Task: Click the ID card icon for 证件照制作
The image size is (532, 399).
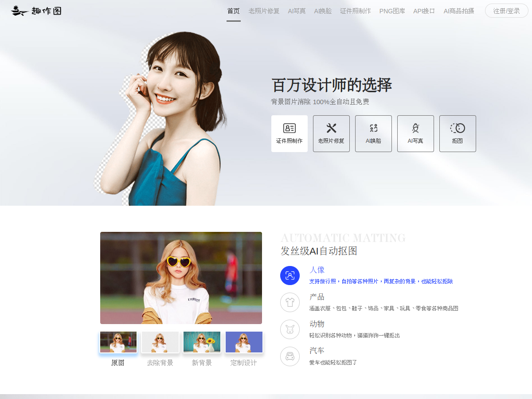Action: tap(289, 128)
